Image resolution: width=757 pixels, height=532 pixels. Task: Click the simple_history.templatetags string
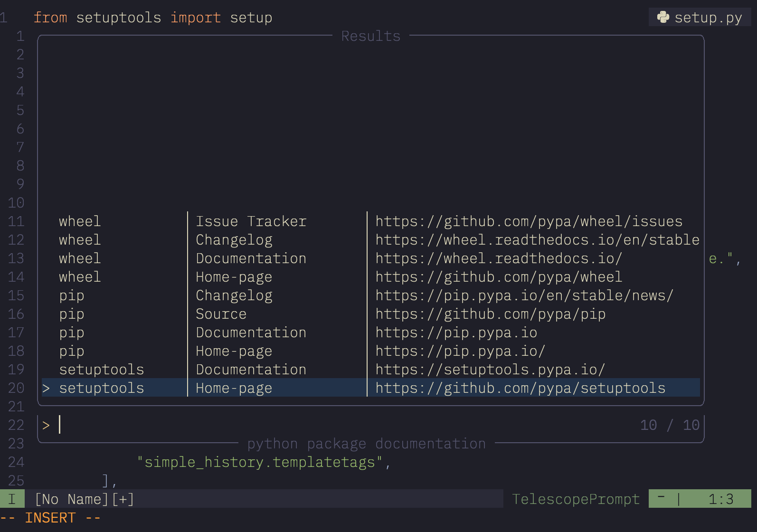tap(259, 462)
